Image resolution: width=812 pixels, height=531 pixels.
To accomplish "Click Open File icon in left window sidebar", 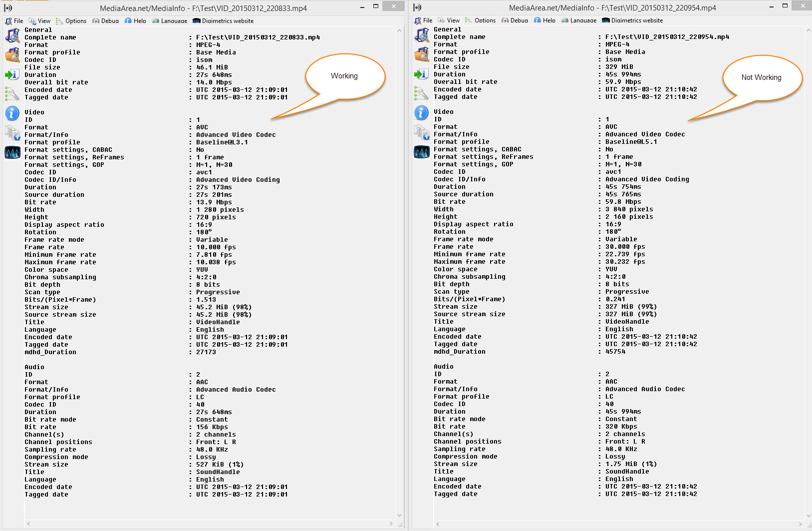I will click(12, 36).
